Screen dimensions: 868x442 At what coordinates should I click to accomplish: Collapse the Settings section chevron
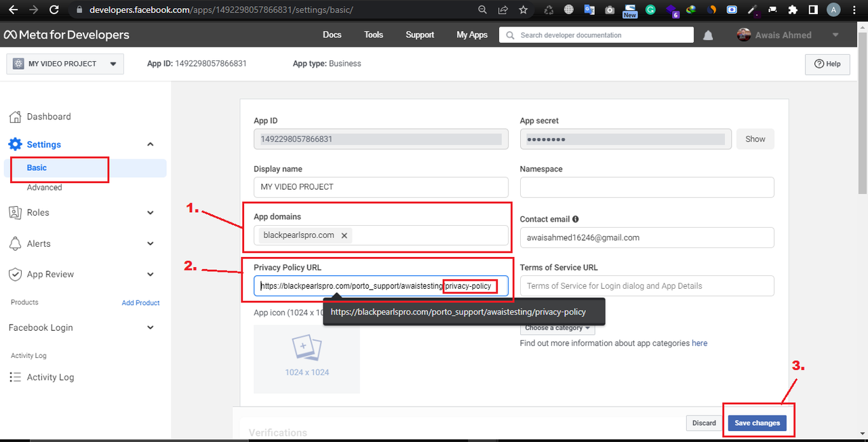151,144
